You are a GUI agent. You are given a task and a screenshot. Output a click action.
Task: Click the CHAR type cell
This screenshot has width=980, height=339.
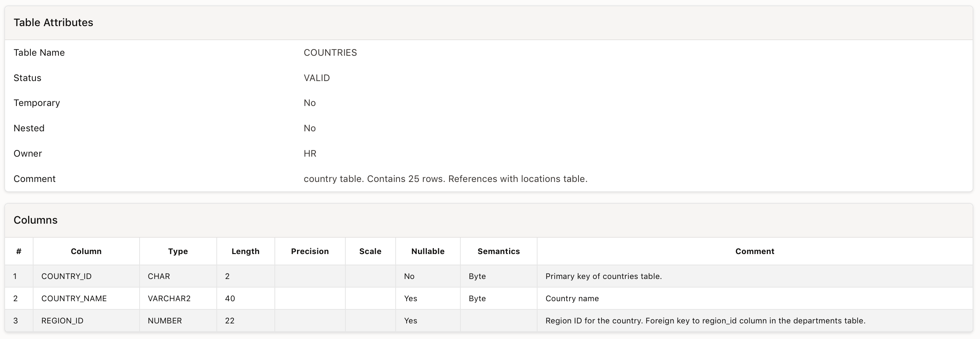[178, 276]
